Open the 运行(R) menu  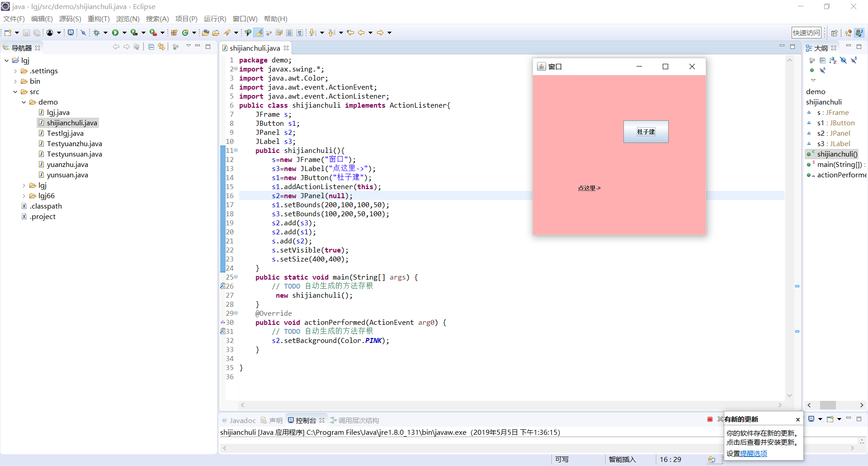pyautogui.click(x=215, y=19)
